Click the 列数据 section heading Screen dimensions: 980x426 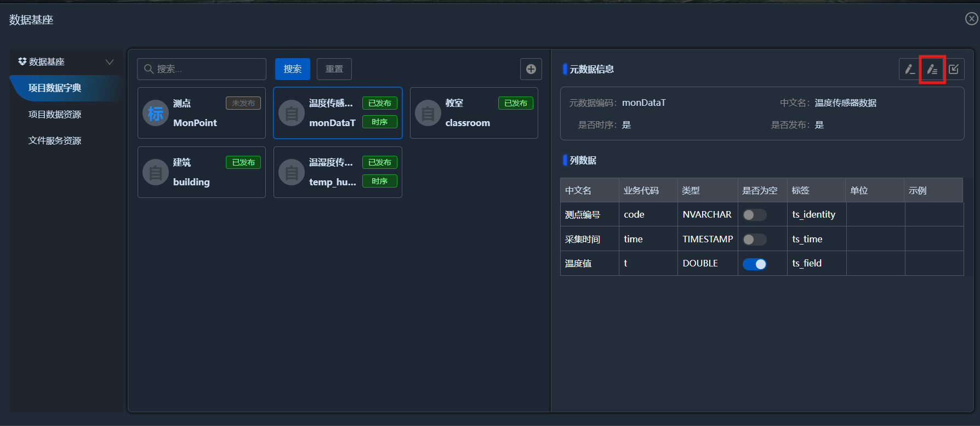pos(583,161)
